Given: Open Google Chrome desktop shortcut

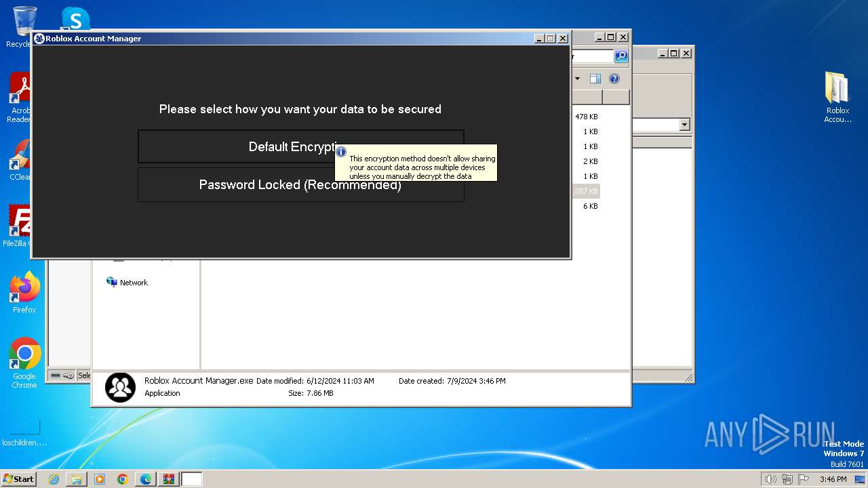Looking at the screenshot, I should point(24,363).
